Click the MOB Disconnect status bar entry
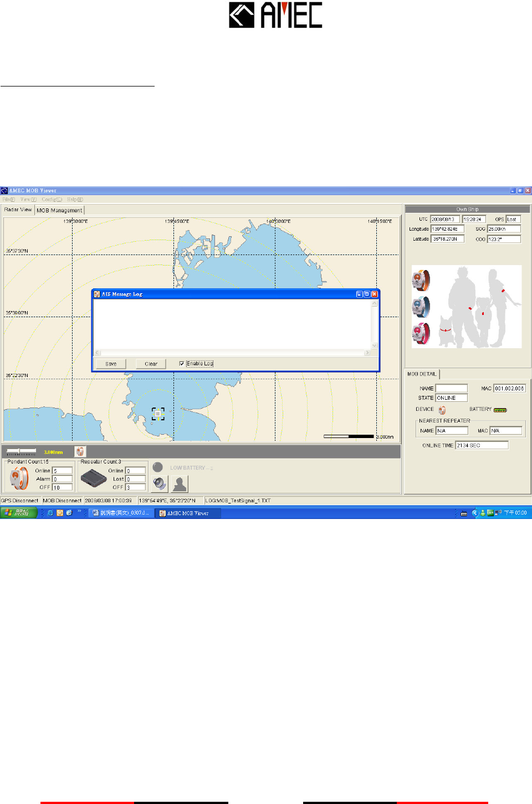The image size is (532, 804). coord(62,501)
